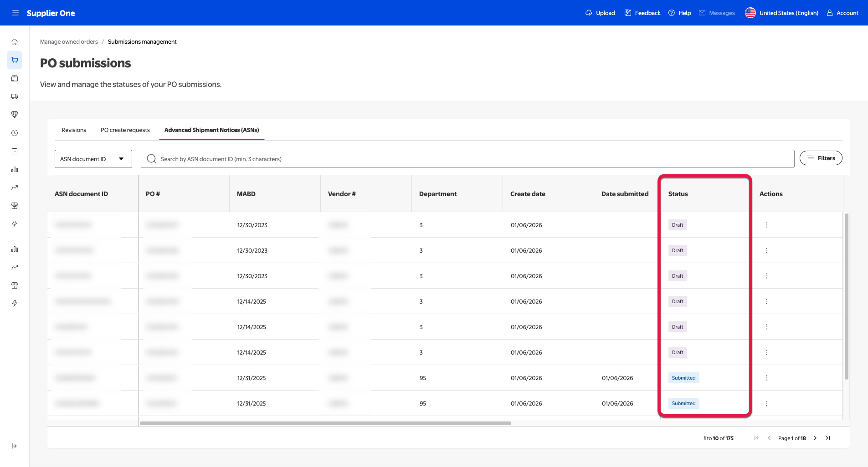Focus the ASN document ID search field
This screenshot has height=467, width=868.
467,159
